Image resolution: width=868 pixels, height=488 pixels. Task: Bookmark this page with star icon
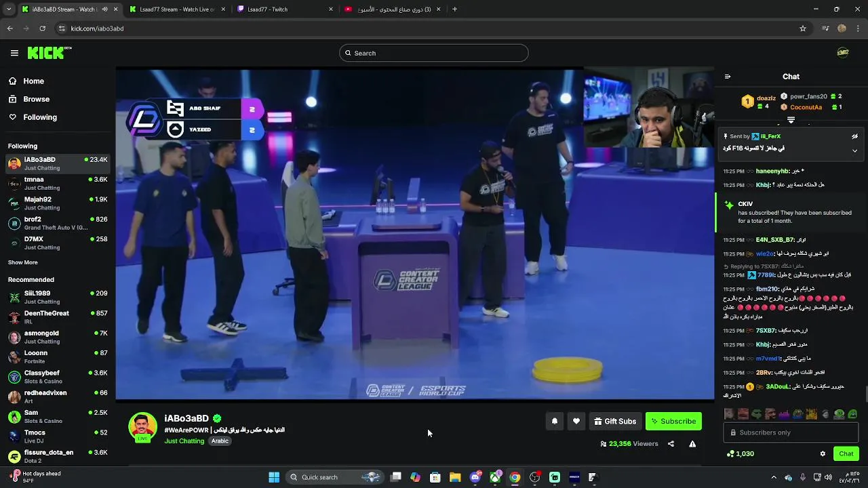click(803, 28)
